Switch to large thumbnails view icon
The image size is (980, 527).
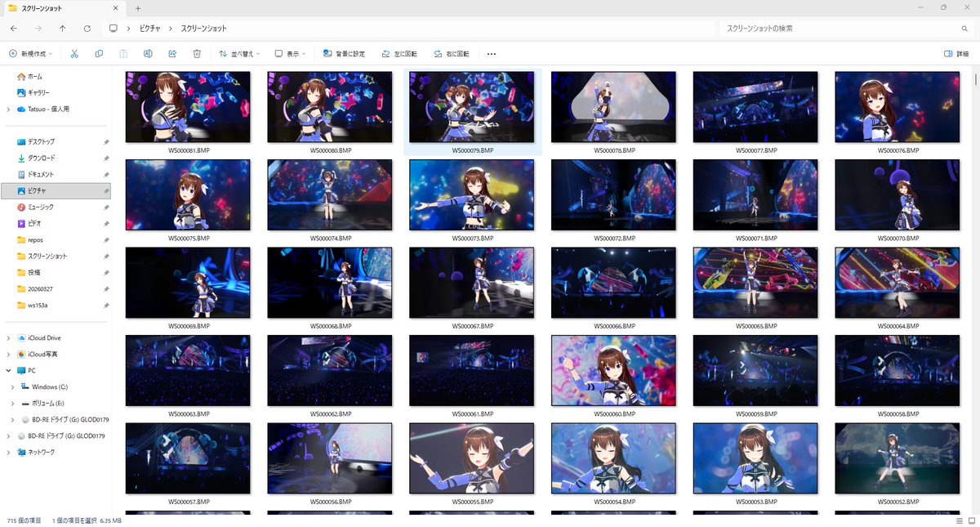tap(972, 520)
